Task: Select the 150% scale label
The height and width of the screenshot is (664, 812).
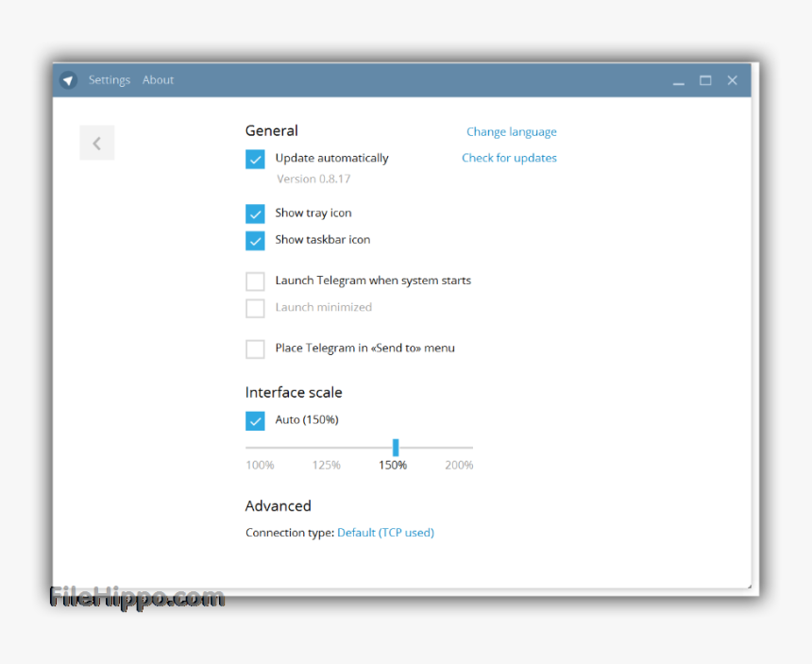Action: (x=393, y=465)
